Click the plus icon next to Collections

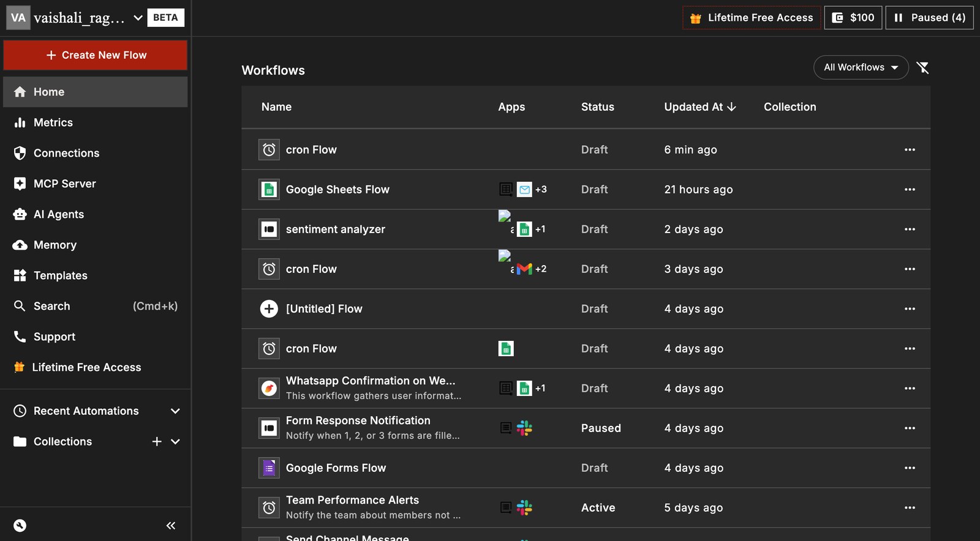coord(157,442)
